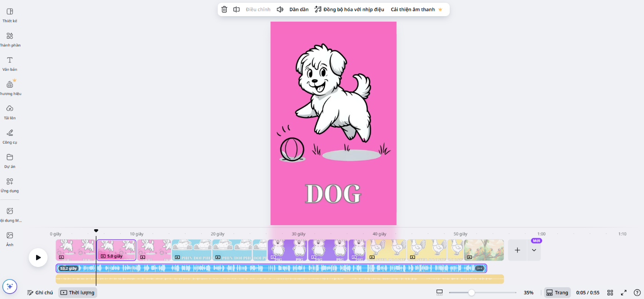Screen dimensions: 644x299
Task: Open the Thương hiệu brand panel
Action: (10, 88)
